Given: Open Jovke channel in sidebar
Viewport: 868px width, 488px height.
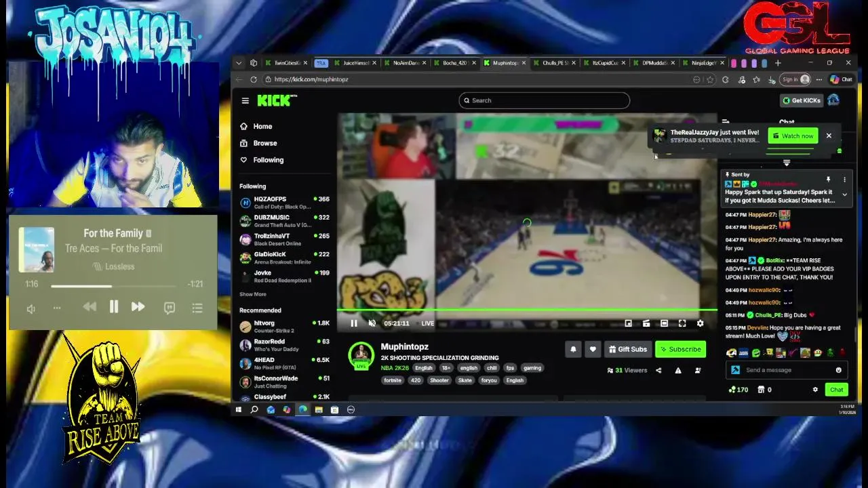Looking at the screenshot, I should pyautogui.click(x=284, y=276).
